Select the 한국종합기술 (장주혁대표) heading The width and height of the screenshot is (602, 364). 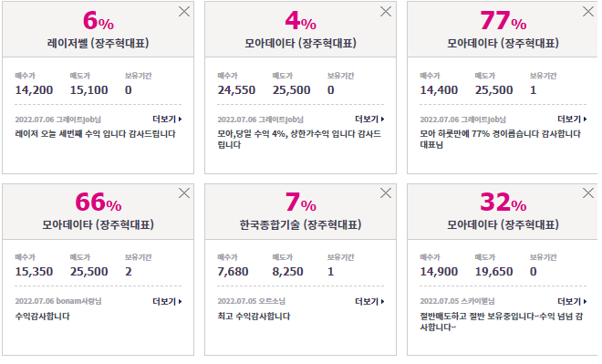point(301,224)
